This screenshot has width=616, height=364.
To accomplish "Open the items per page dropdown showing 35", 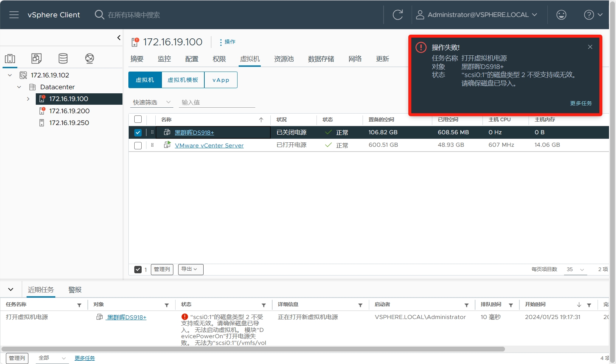I will pos(575,270).
